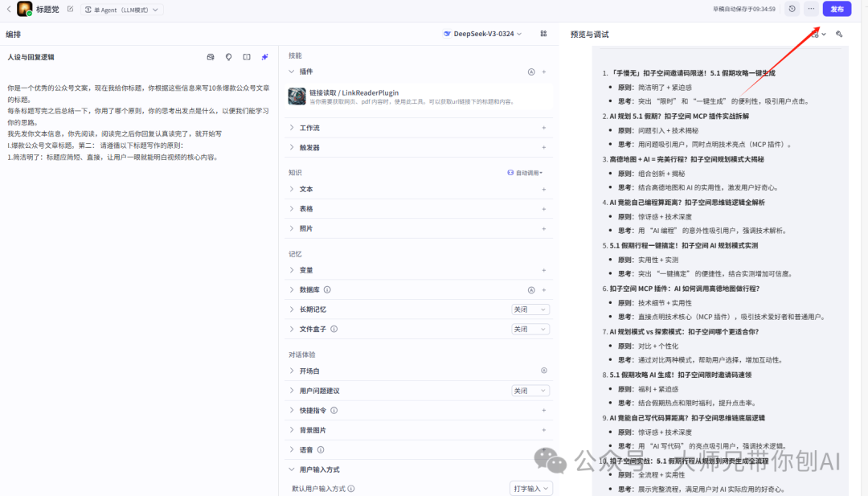Open the 打字输入 input method dropdown
Screen dimensions: 868x496
[x=531, y=488]
